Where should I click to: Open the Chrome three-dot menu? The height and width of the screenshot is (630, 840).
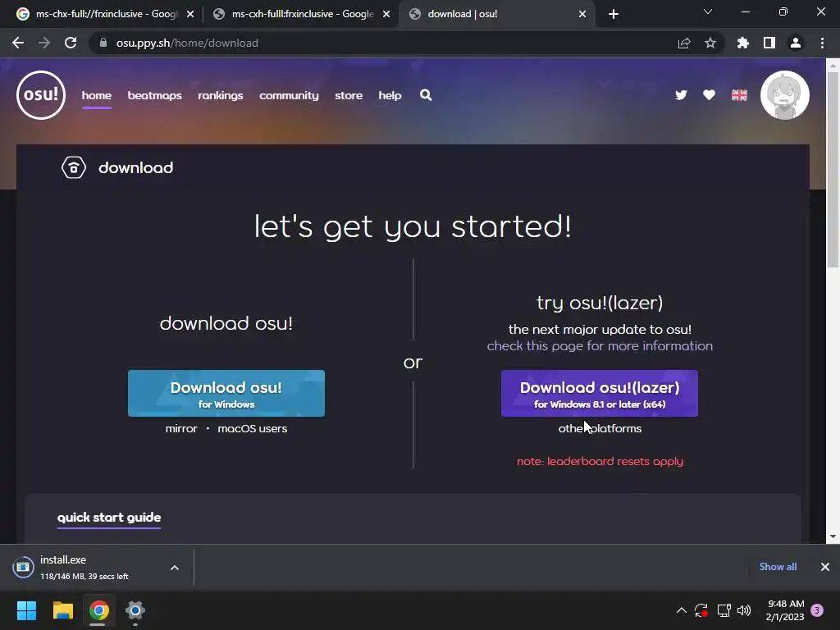pyautogui.click(x=822, y=43)
